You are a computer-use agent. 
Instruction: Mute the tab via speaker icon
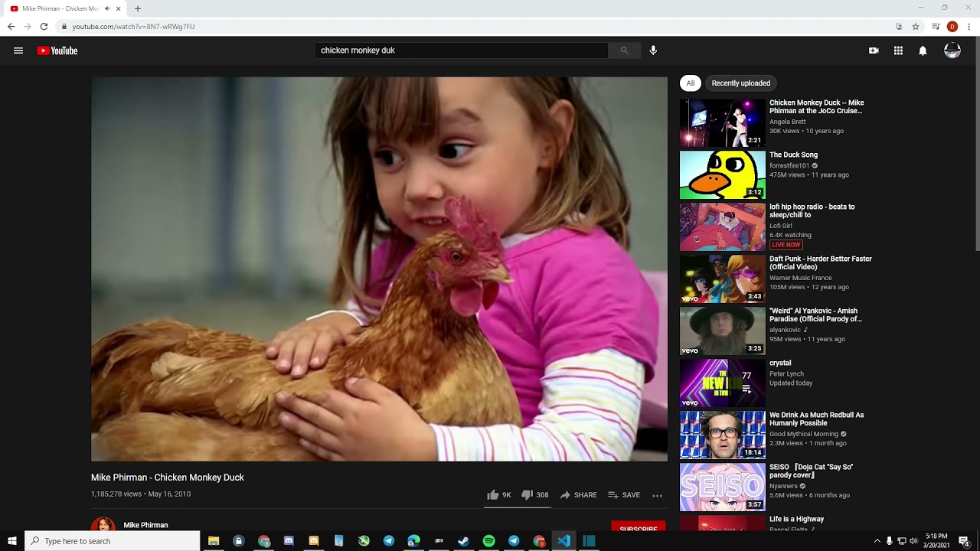tap(107, 8)
